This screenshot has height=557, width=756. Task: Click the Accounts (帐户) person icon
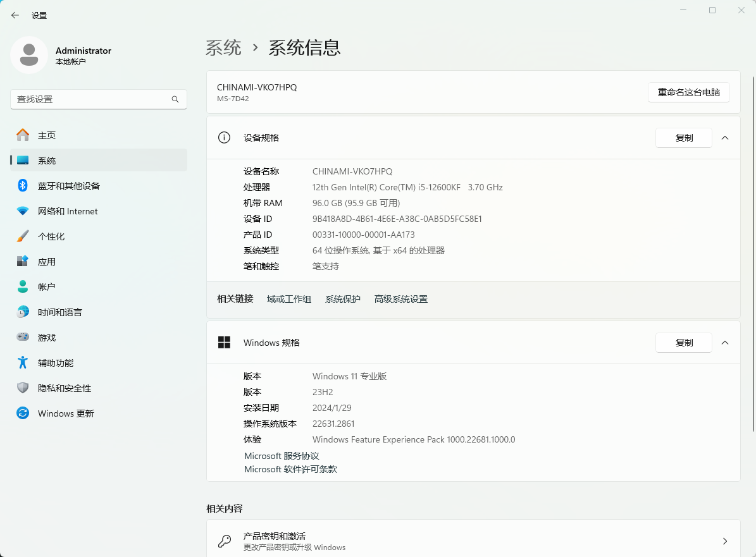pos(23,286)
